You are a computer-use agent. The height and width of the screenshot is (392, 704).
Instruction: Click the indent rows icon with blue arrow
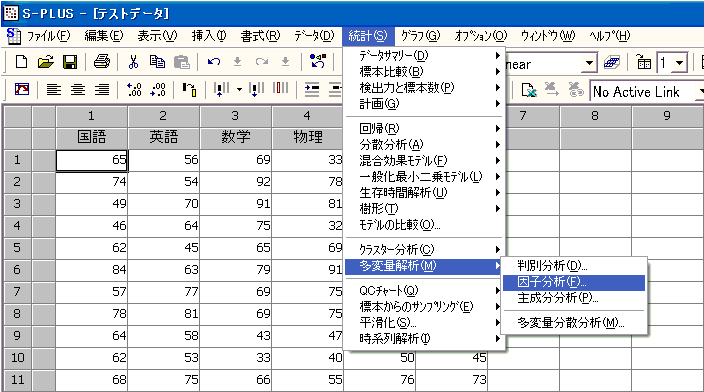point(312,90)
